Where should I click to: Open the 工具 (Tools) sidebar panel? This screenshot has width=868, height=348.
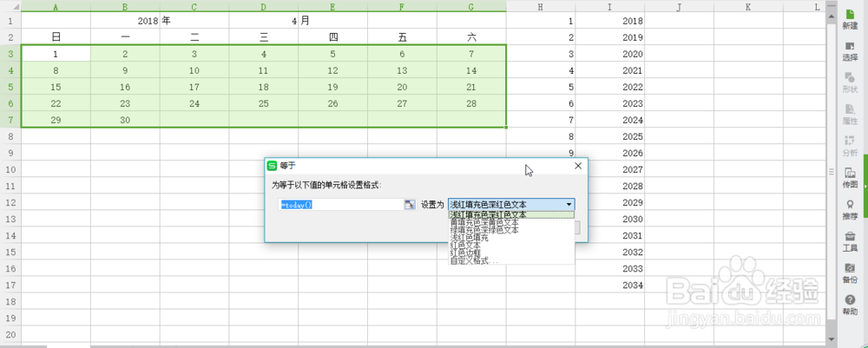click(850, 242)
